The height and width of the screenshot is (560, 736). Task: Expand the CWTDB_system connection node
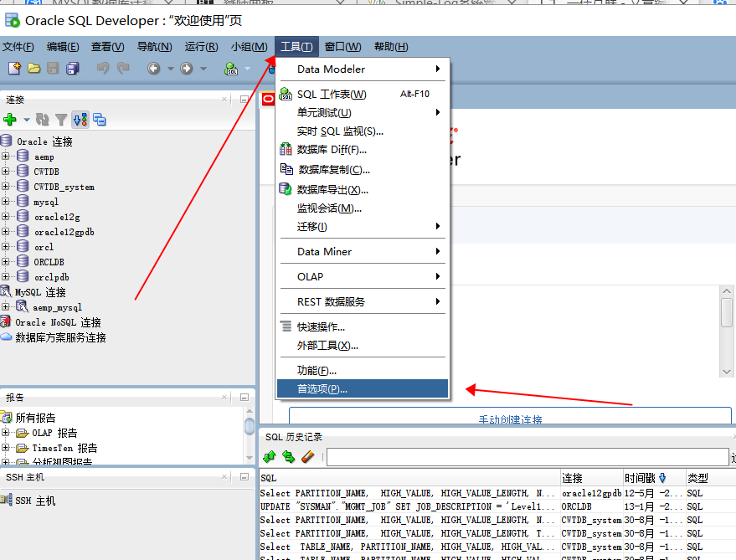coord(6,186)
